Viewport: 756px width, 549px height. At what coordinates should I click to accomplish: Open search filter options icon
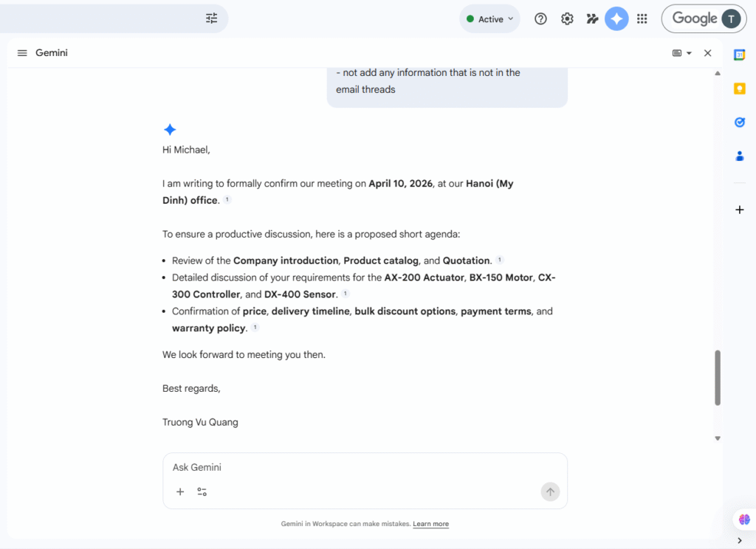coord(211,18)
